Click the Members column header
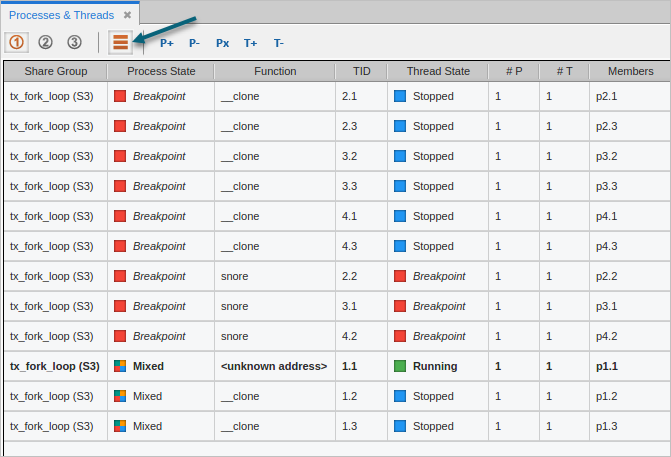Viewport: 671px width, 457px height. 629,71
